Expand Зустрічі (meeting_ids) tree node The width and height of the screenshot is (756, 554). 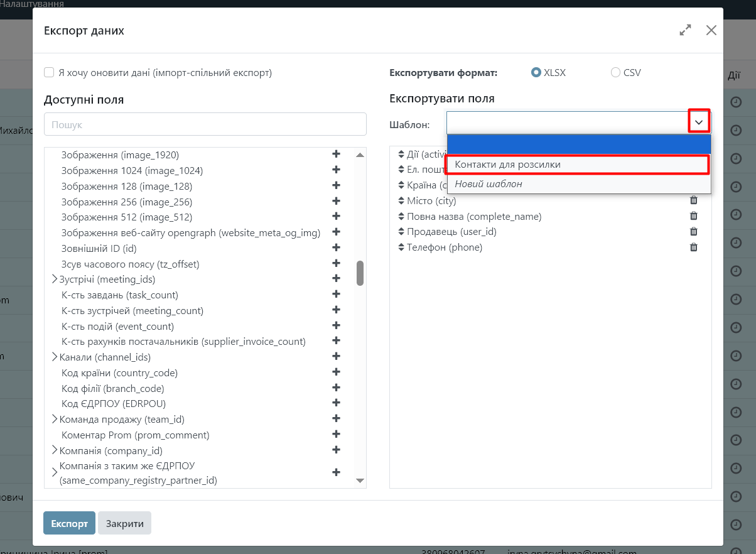pos(55,280)
